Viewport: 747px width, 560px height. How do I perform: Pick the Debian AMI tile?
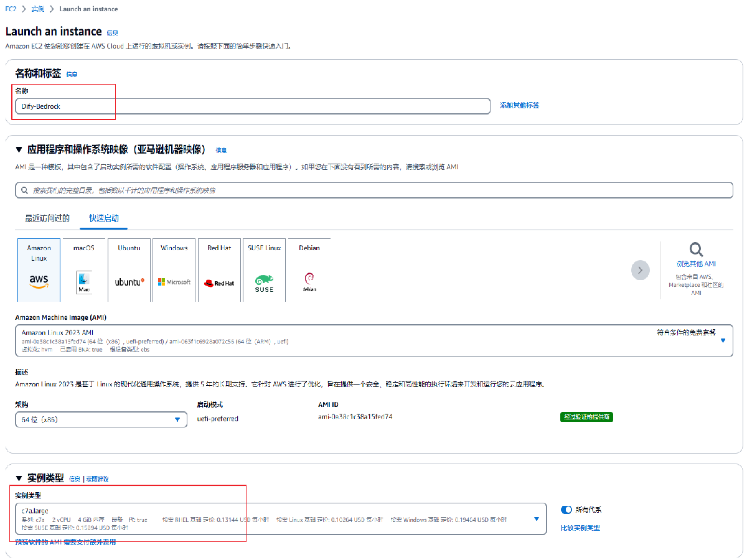(x=309, y=269)
